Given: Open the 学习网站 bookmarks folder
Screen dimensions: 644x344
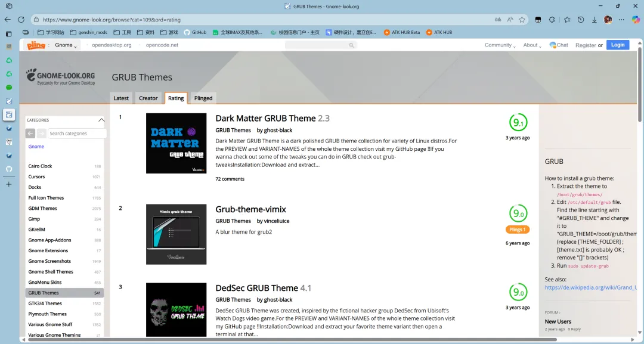Looking at the screenshot, I should pos(51,32).
